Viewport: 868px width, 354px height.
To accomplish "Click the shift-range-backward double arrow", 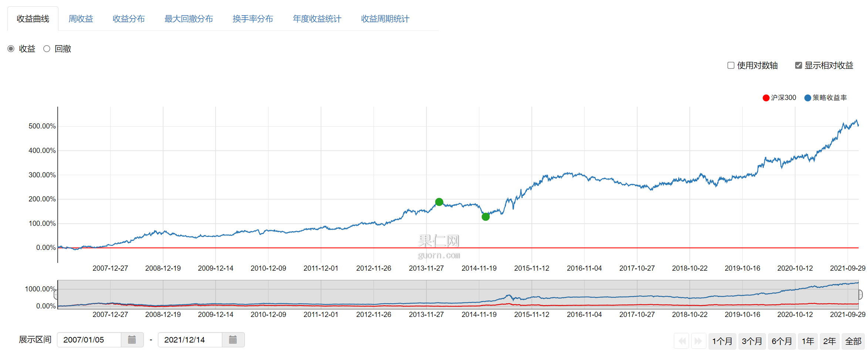I will click(682, 341).
